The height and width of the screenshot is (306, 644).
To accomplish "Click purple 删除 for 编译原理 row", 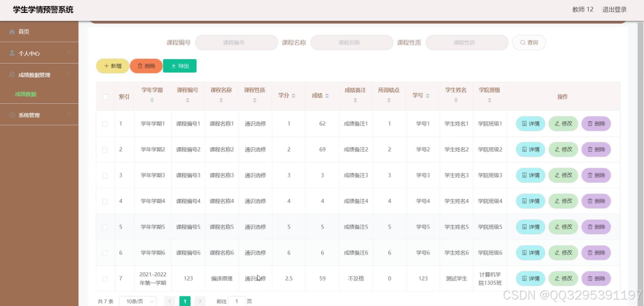I will [596, 278].
